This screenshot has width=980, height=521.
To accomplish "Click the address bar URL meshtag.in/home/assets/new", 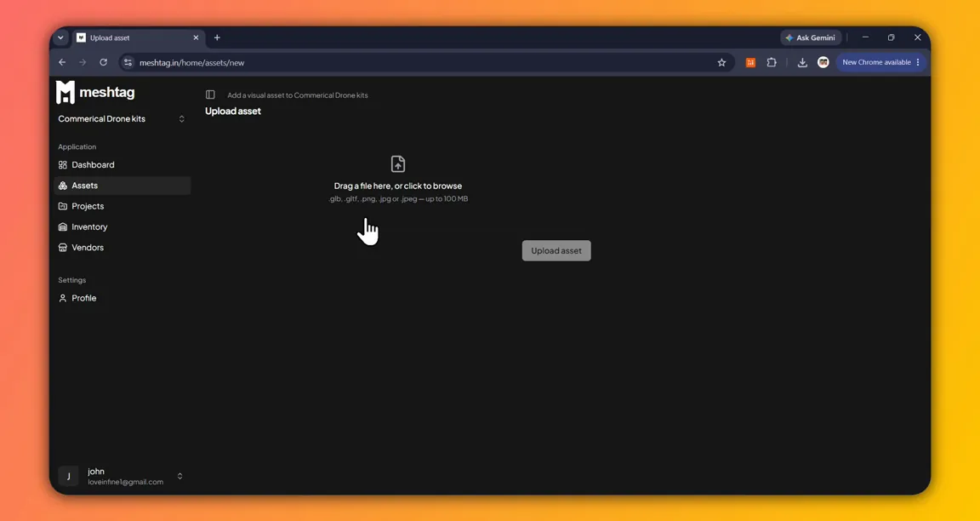I will 192,62.
